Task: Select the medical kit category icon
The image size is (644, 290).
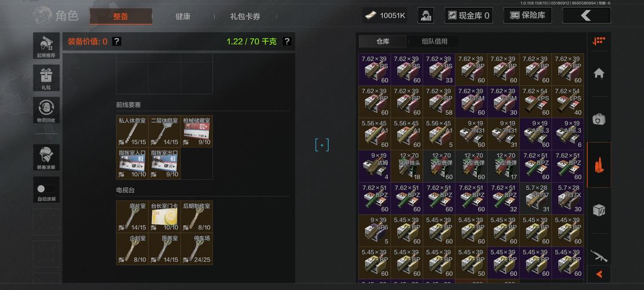Action: click(x=599, y=119)
